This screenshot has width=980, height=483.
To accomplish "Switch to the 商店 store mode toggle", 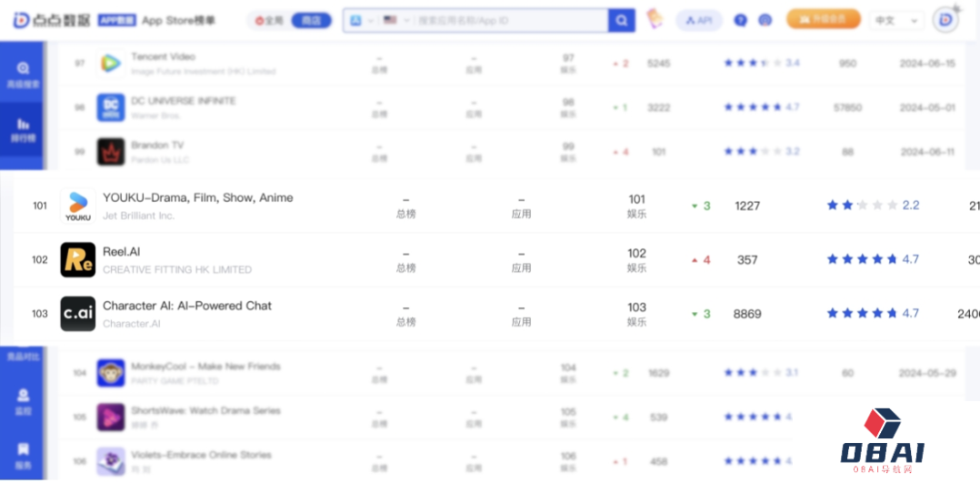I will (x=311, y=21).
